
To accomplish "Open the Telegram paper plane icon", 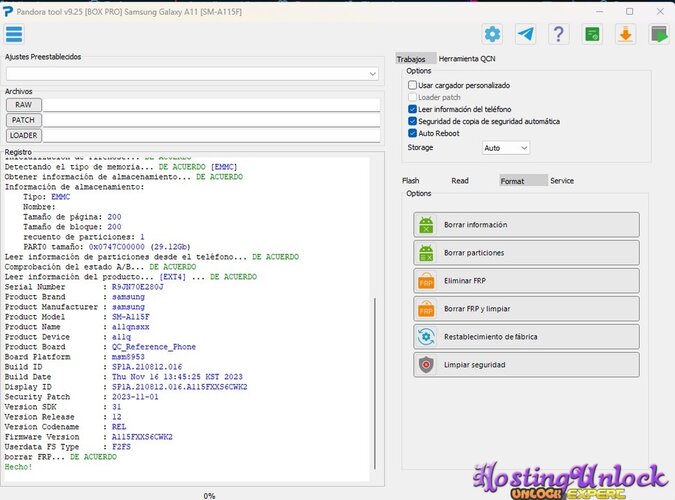I will 526,34.
